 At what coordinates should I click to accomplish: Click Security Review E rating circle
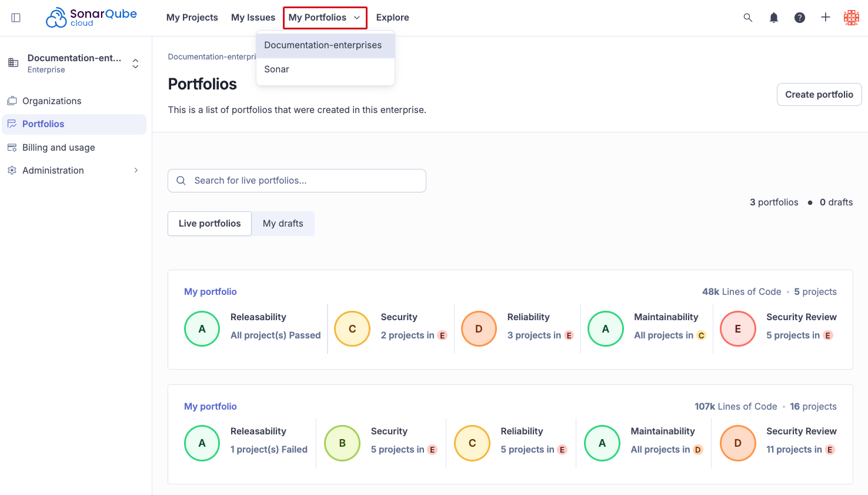738,328
